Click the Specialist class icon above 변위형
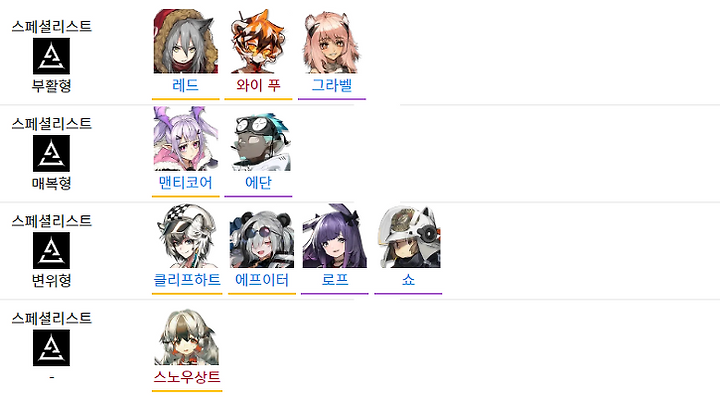This screenshot has width=720, height=402. coord(51,250)
